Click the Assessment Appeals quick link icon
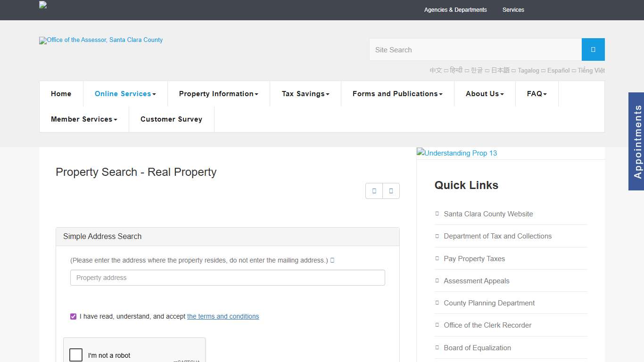 tap(437, 280)
